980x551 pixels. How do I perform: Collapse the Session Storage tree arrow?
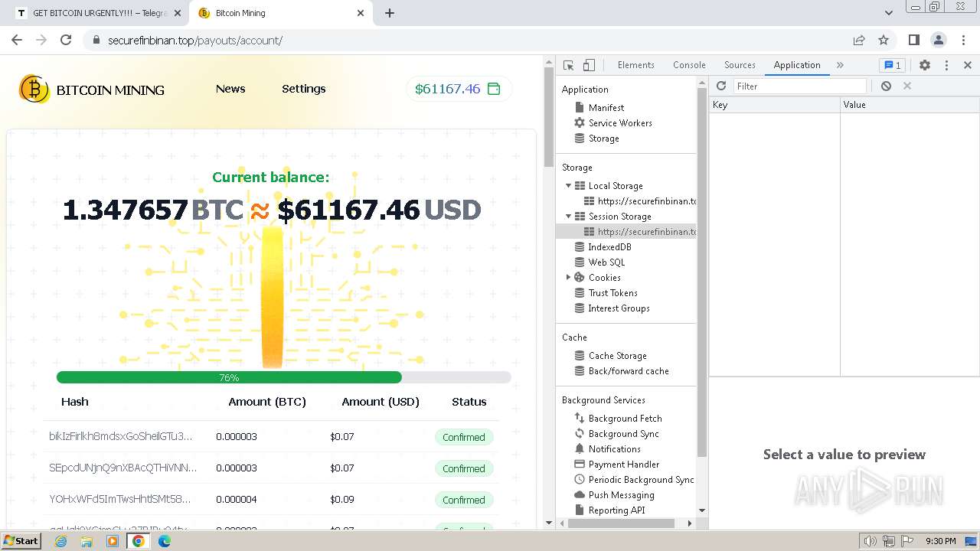(x=568, y=217)
